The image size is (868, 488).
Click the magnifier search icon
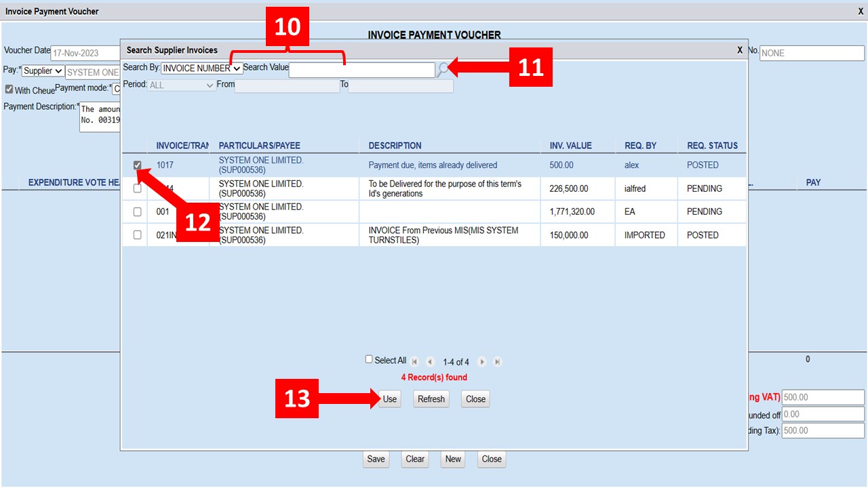[443, 69]
